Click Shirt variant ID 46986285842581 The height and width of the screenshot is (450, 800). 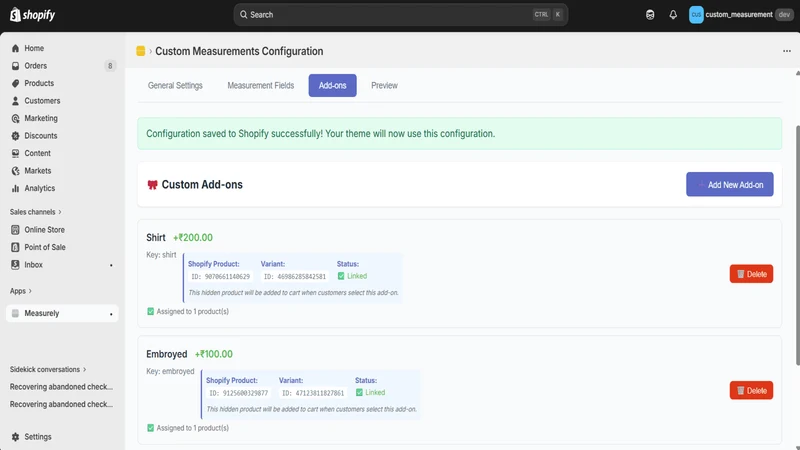click(x=295, y=277)
